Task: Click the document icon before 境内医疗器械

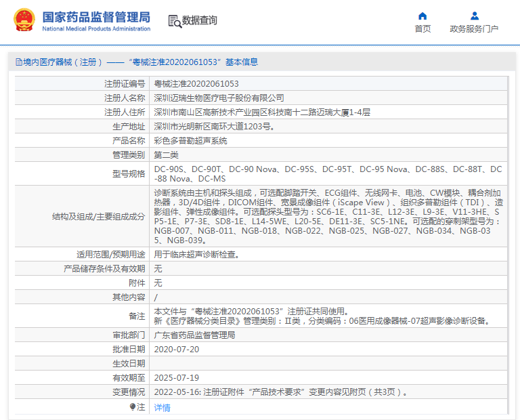Action: [19, 62]
